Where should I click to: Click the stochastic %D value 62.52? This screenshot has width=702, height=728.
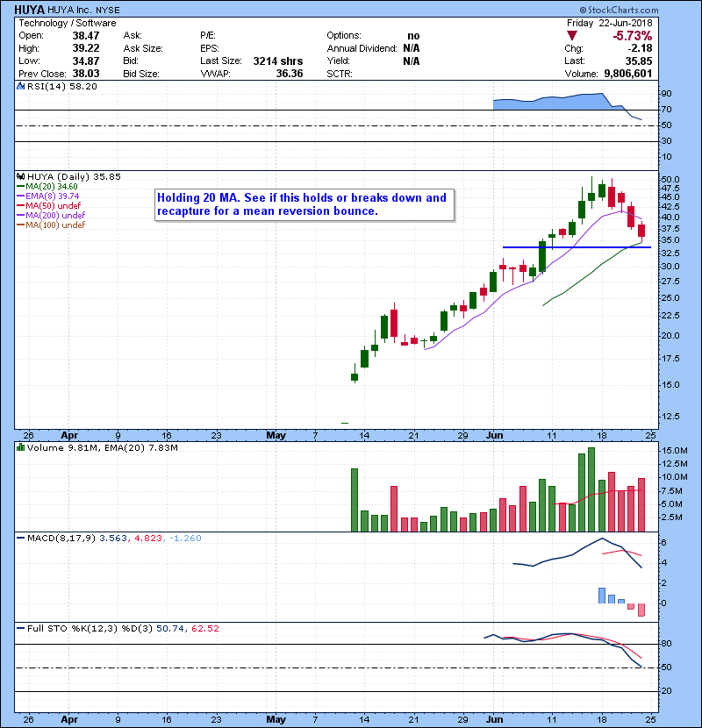204,629
